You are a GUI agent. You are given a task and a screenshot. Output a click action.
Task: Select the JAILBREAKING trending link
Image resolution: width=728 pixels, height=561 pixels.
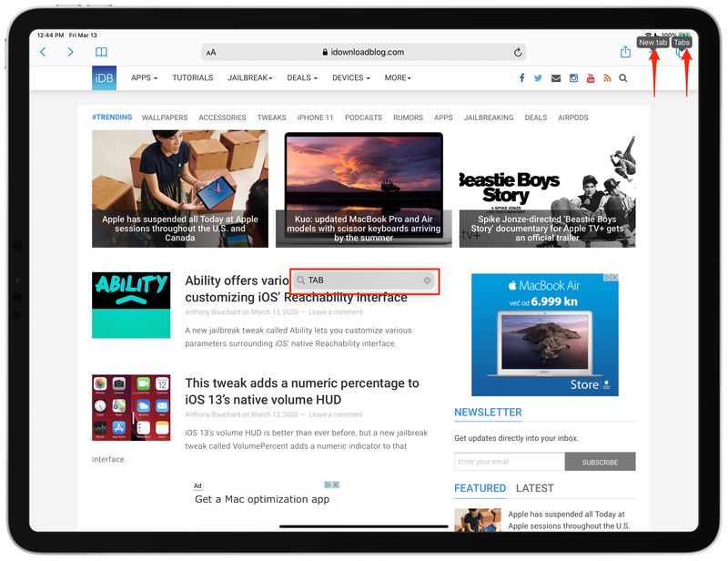489,117
